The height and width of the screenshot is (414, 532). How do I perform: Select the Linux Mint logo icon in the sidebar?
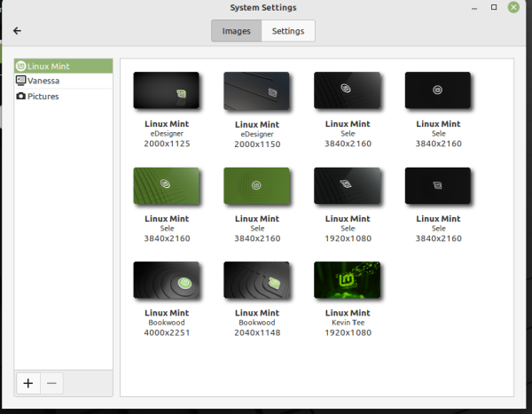point(21,66)
